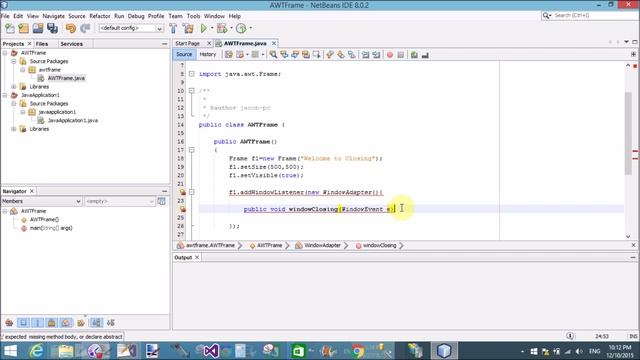Collapse the JavaApplication1 project node
Screen dimensions: 640x360
(x=5, y=95)
